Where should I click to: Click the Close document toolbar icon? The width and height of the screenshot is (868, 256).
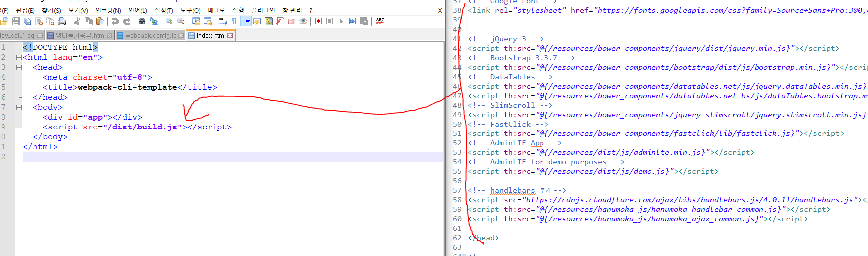click(x=39, y=21)
